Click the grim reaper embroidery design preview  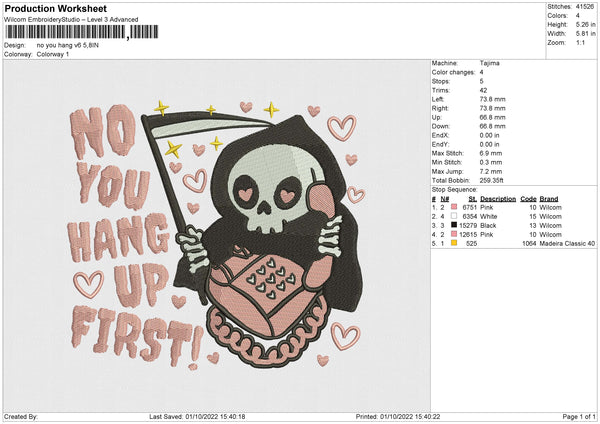click(x=217, y=236)
